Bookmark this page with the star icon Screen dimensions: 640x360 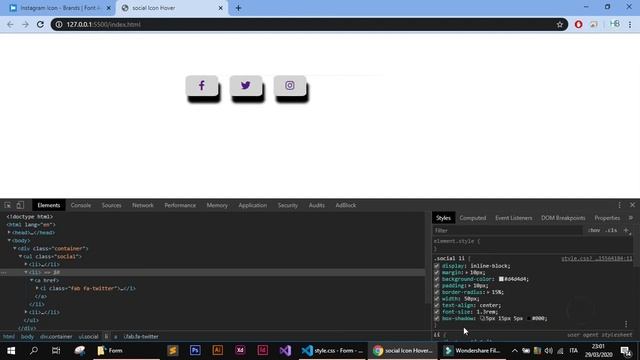tap(560, 24)
